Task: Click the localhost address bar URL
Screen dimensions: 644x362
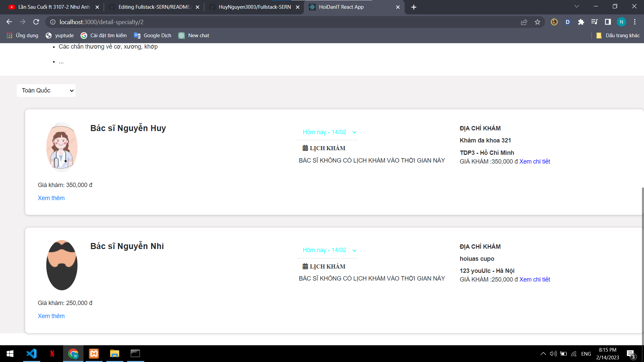Action: (101, 22)
